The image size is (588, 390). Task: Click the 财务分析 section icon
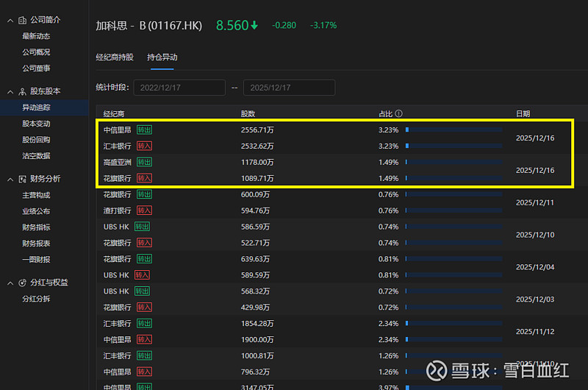pyautogui.click(x=22, y=179)
